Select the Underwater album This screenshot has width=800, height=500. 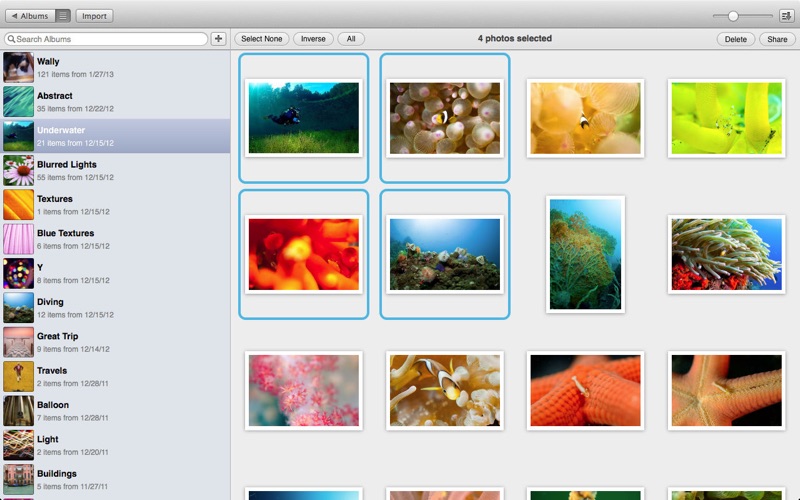pos(115,136)
